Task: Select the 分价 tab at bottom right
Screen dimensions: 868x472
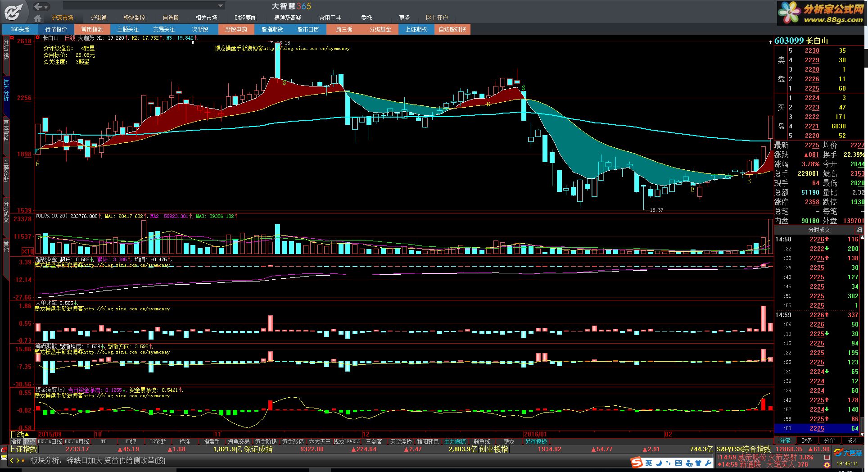Action: [x=829, y=440]
